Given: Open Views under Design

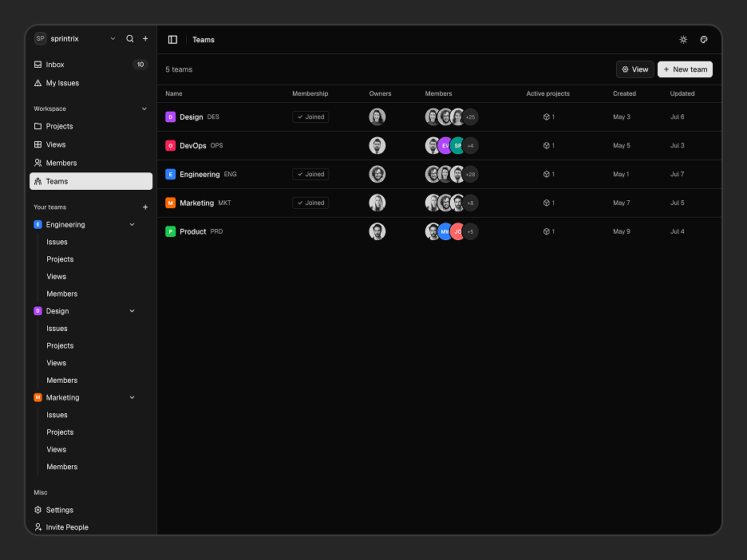Looking at the screenshot, I should point(56,363).
